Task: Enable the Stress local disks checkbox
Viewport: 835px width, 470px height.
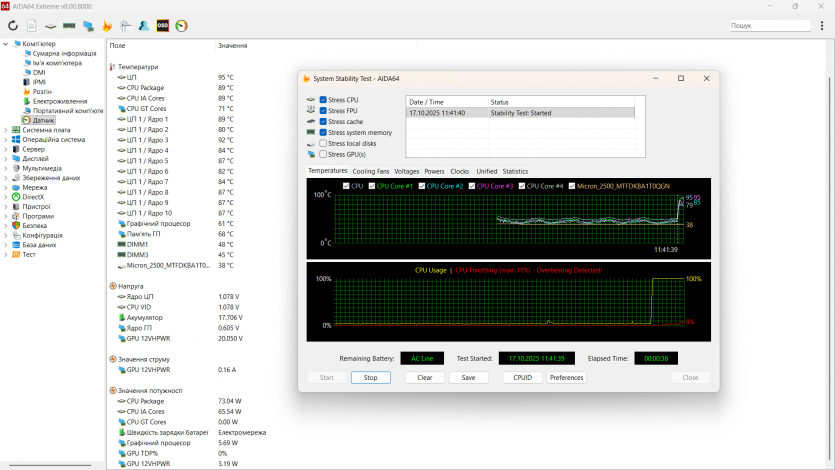Action: click(x=323, y=143)
